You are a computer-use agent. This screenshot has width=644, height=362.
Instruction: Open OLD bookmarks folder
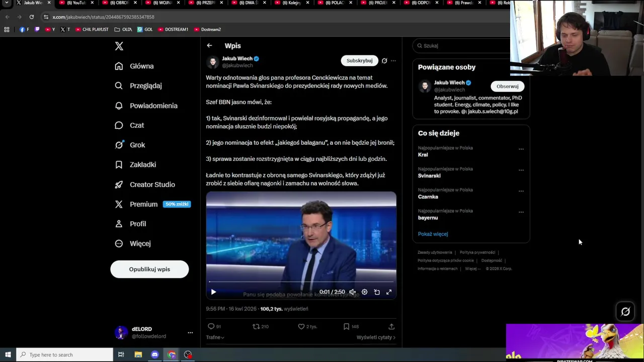(123, 29)
